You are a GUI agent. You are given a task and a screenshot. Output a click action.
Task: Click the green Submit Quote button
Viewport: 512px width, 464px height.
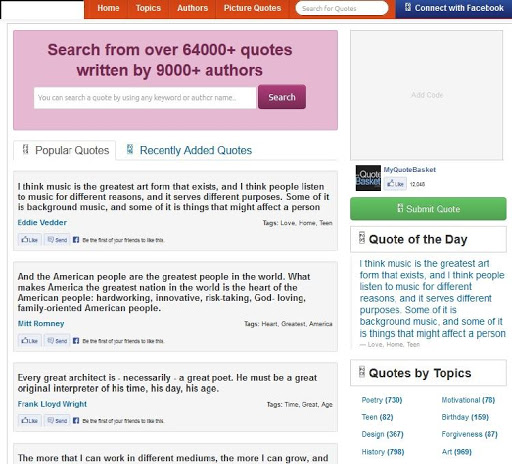(x=428, y=209)
